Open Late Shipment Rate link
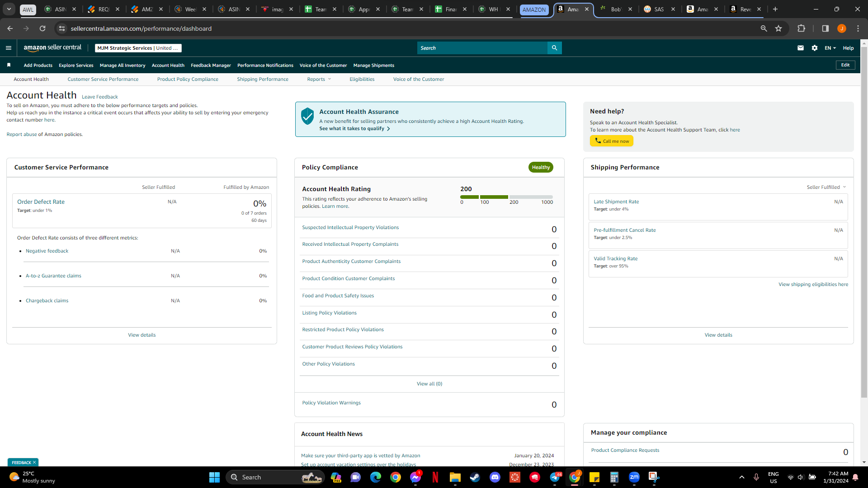868x488 pixels. point(616,202)
